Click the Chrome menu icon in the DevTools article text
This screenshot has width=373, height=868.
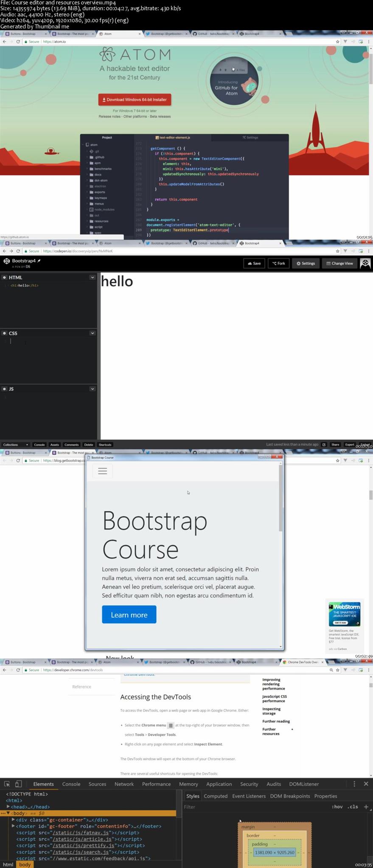point(171,726)
